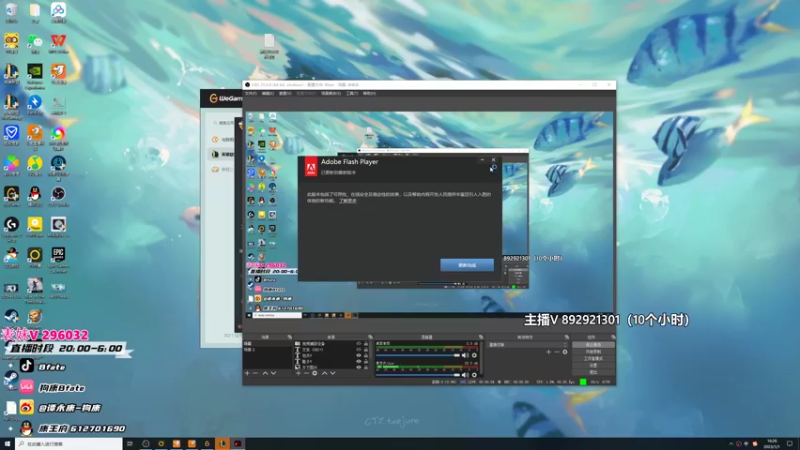Move the selected scene down
Viewport: 800px width, 450px height.
[x=273, y=373]
